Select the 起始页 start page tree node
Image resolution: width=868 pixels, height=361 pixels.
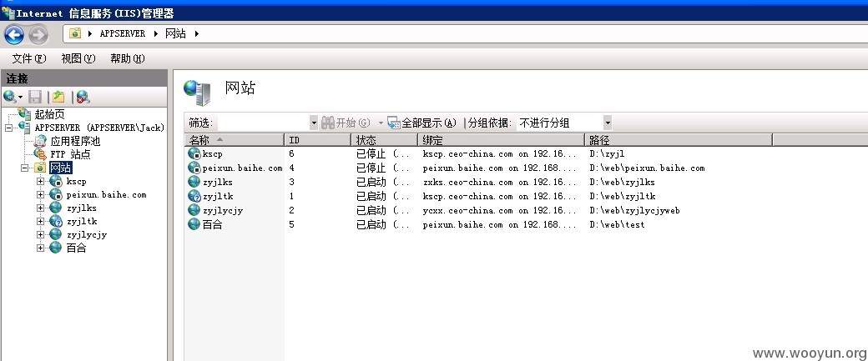[49, 114]
